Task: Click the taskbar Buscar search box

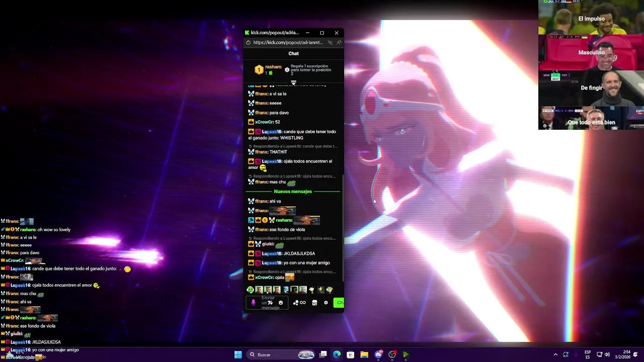Action: (281, 354)
